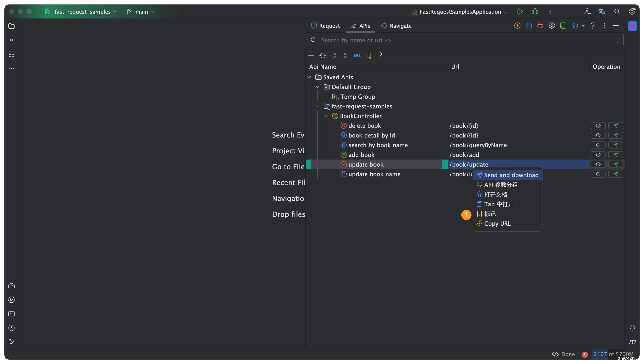Collapse the Default Group node
The height and width of the screenshot is (364, 644).
(318, 87)
